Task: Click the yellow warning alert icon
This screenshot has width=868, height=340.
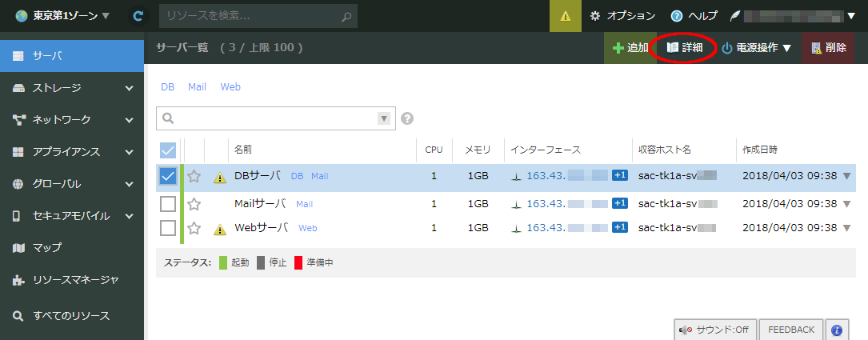Action: [x=566, y=16]
